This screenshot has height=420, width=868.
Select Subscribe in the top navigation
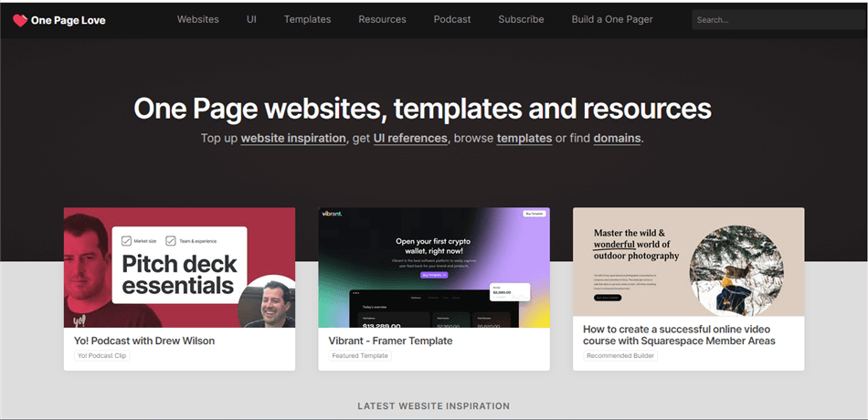coord(521,19)
